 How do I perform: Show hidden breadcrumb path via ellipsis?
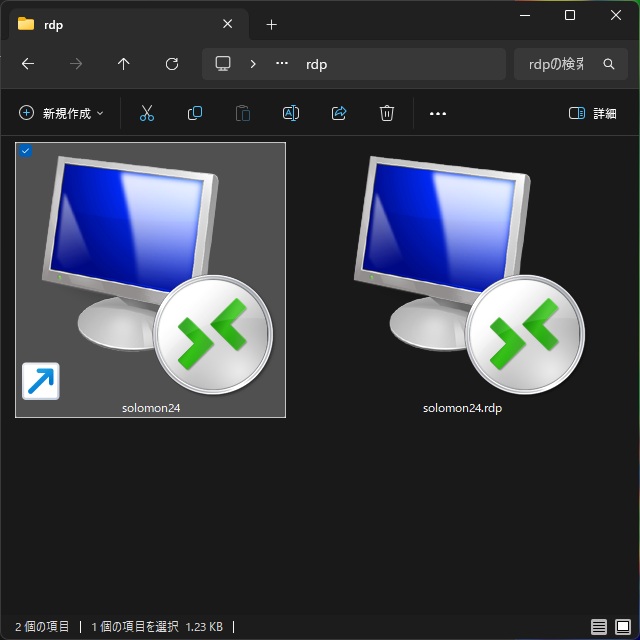click(x=282, y=64)
